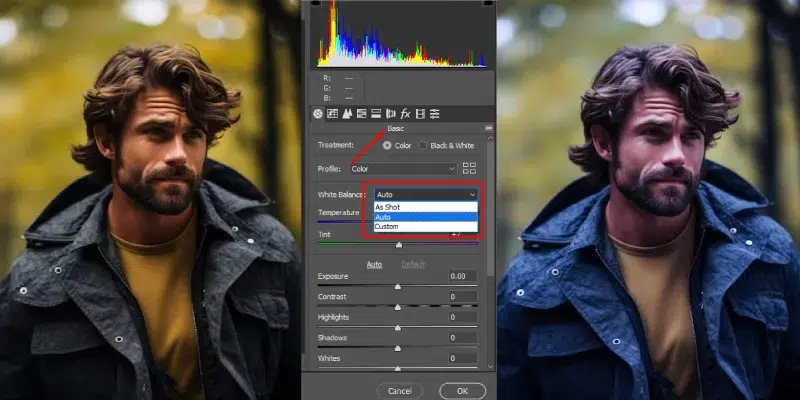Click the RGB histogram graph
This screenshot has width=800, height=400.
(402, 34)
